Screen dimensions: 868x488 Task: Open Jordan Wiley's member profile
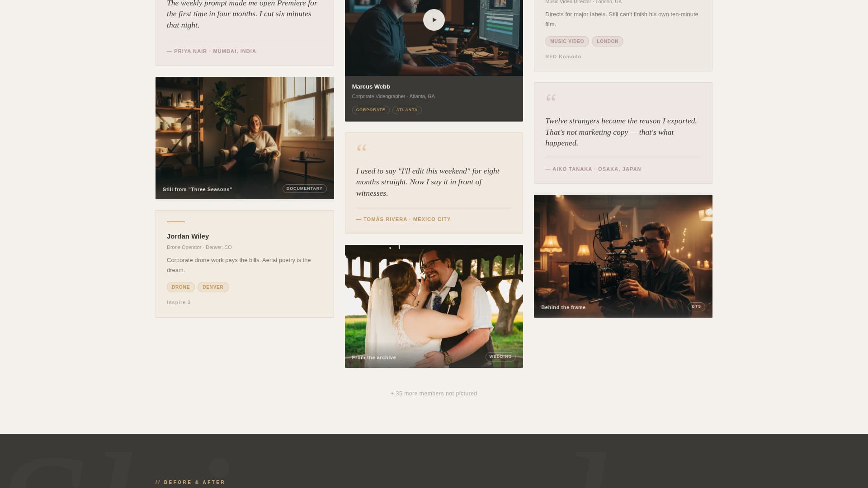click(188, 236)
